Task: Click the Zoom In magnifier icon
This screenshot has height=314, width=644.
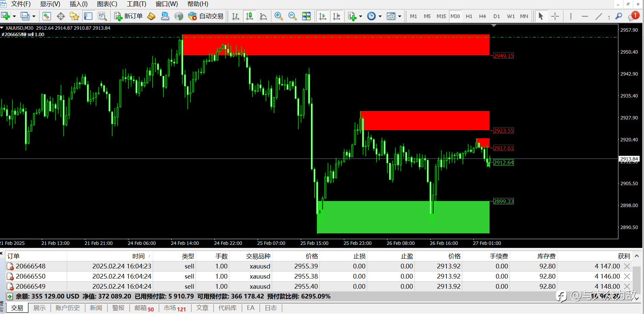Action: click(279, 16)
